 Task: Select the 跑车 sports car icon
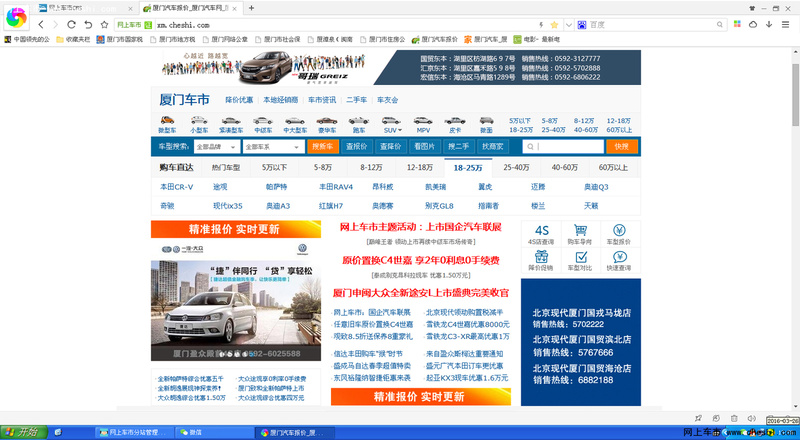pyautogui.click(x=359, y=121)
